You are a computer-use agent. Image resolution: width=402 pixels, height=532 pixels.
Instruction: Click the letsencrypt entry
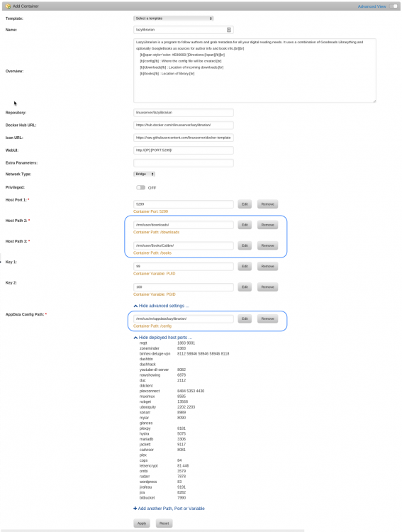pos(149,466)
